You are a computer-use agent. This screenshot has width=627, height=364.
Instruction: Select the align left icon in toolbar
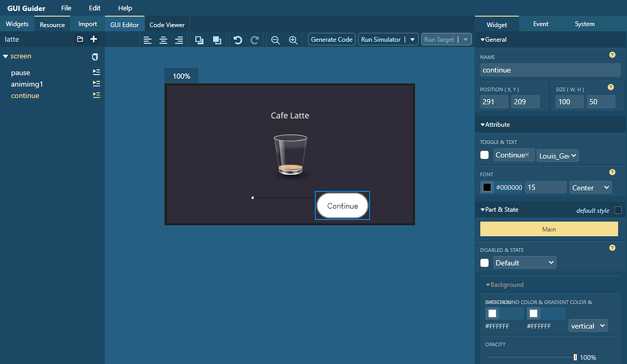pyautogui.click(x=148, y=39)
